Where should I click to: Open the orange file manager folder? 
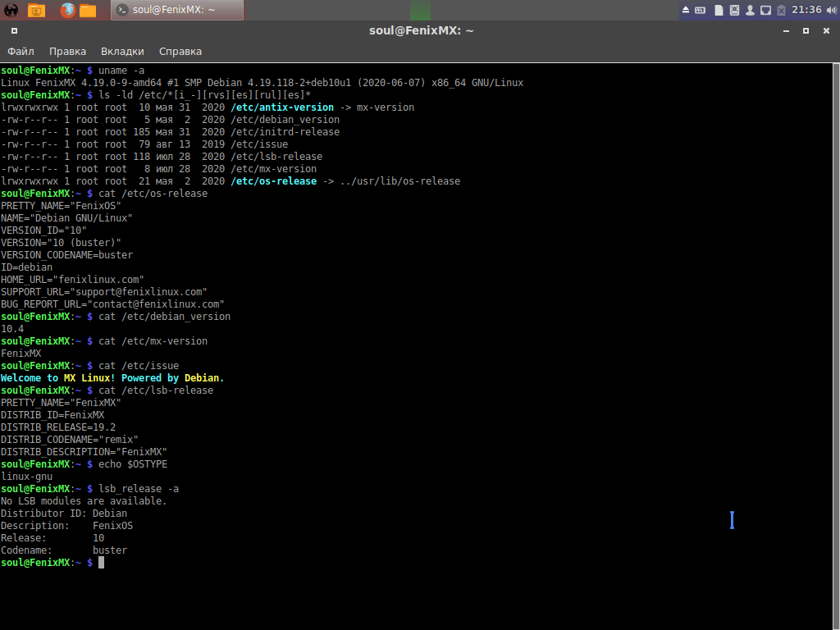point(88,10)
